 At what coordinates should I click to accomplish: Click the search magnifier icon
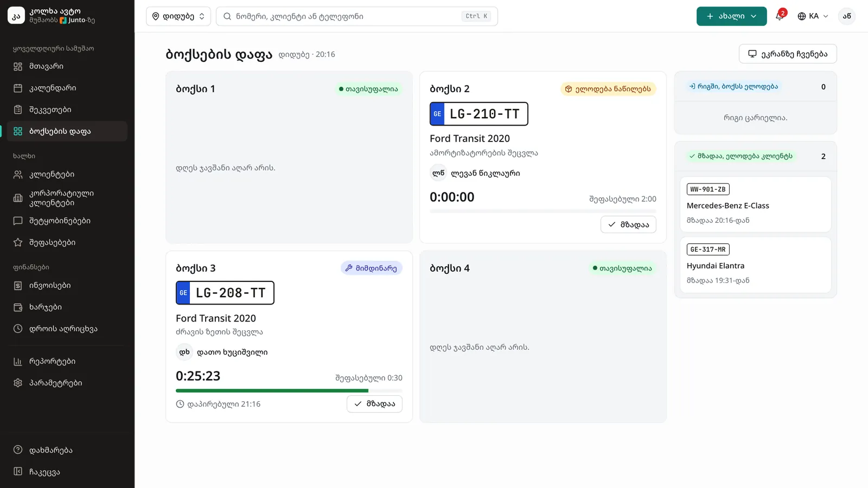coord(227,16)
